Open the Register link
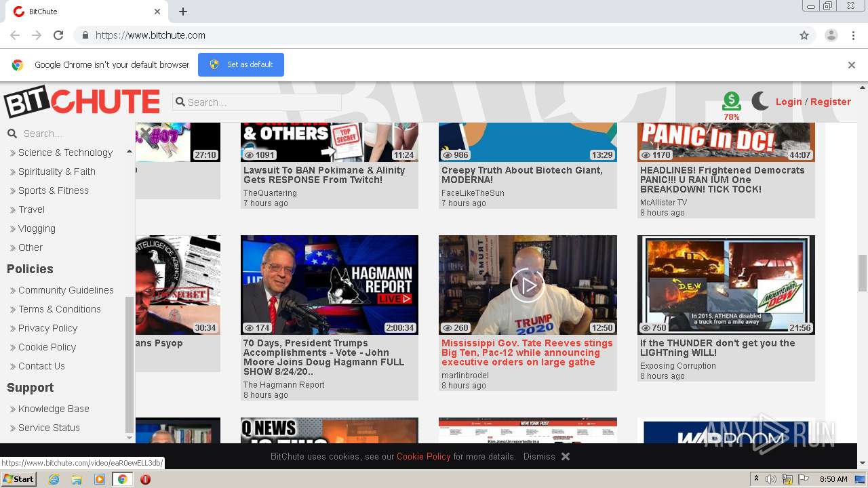 (831, 102)
